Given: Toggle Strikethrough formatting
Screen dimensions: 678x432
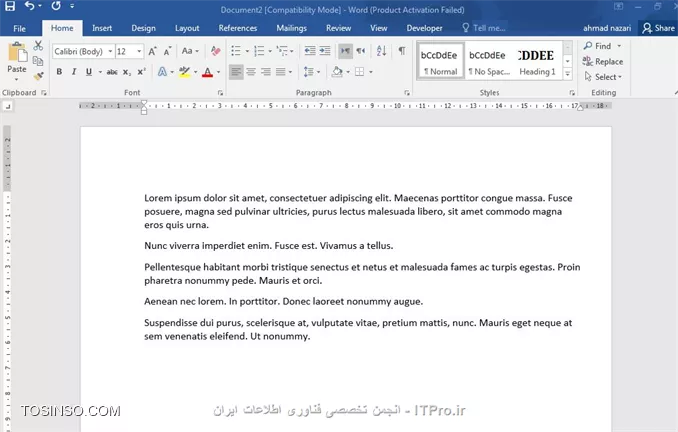Looking at the screenshot, I should (x=112, y=72).
